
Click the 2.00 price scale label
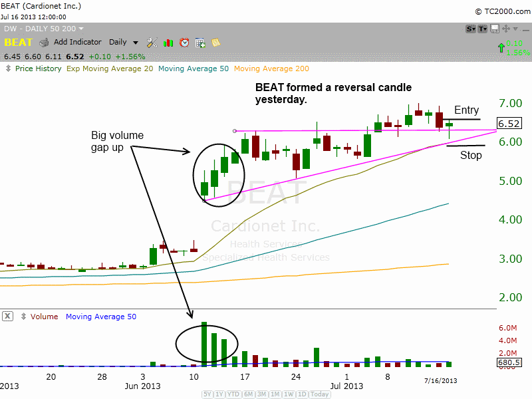coord(510,297)
